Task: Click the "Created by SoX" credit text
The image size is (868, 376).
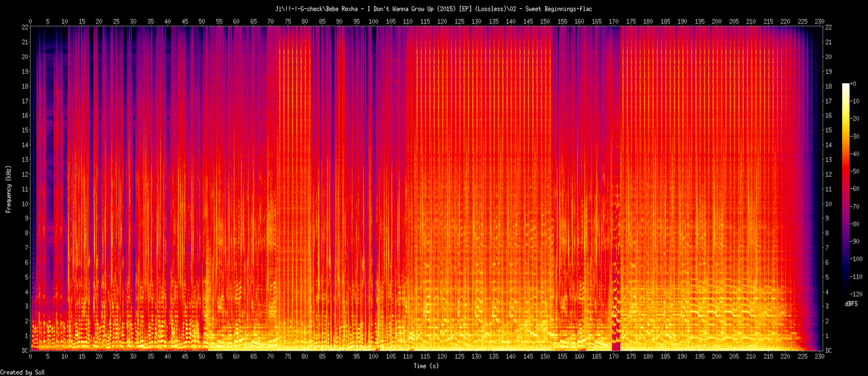Action: (23, 372)
